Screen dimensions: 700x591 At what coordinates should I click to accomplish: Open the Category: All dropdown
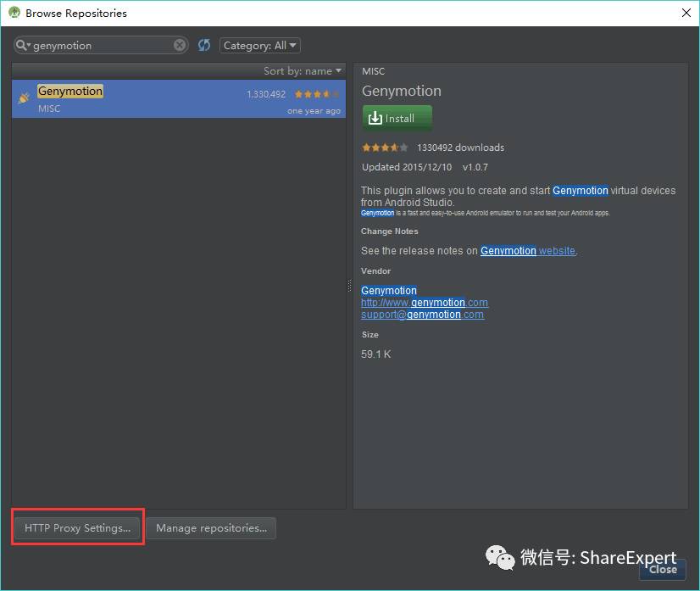coord(259,46)
